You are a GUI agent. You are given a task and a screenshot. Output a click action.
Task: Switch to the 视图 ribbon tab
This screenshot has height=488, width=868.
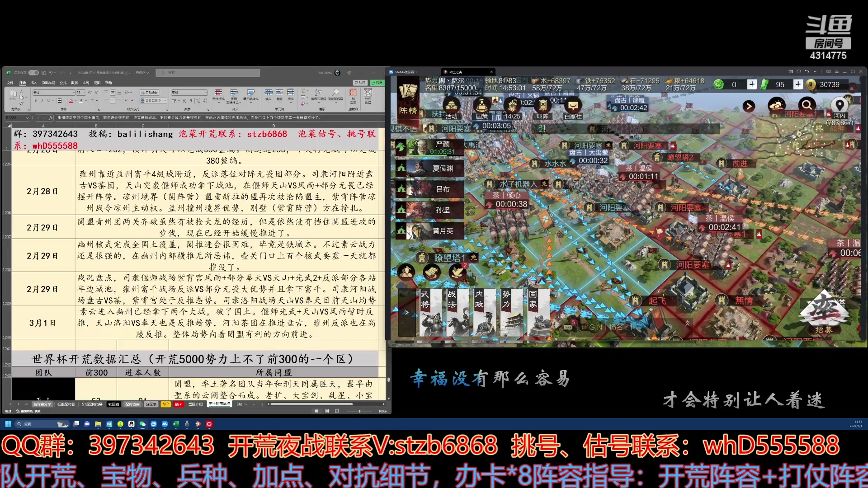(97, 83)
